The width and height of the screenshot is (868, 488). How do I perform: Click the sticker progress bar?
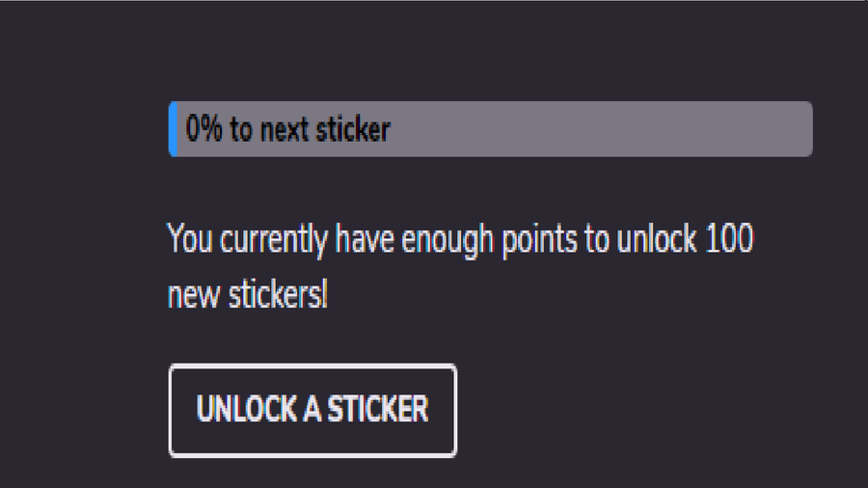(x=490, y=129)
